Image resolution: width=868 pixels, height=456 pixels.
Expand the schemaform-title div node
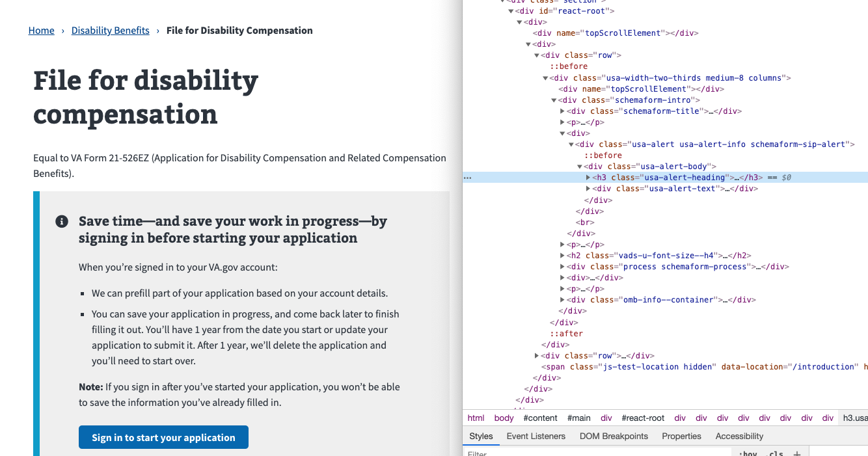click(x=562, y=111)
